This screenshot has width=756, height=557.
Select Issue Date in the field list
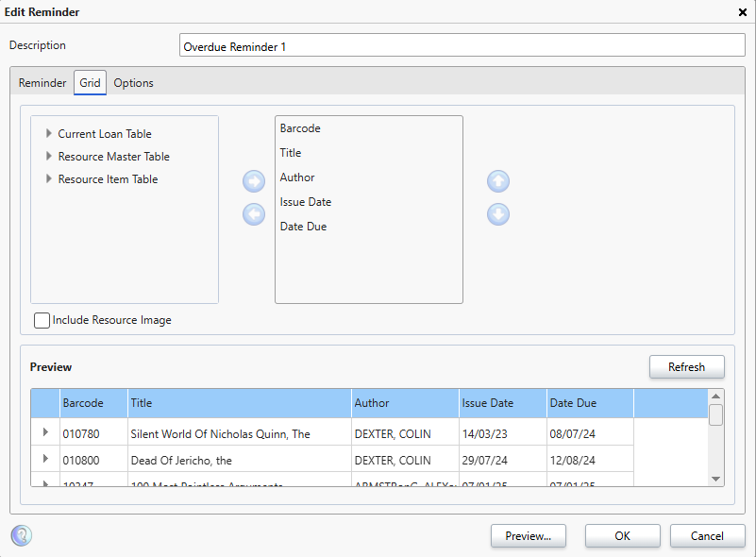pos(306,202)
